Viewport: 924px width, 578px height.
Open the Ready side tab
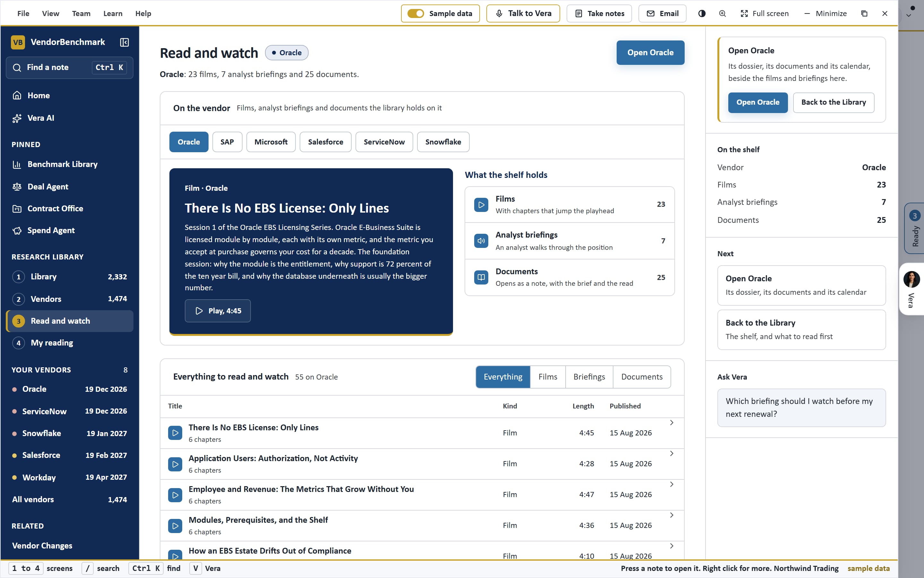(915, 228)
